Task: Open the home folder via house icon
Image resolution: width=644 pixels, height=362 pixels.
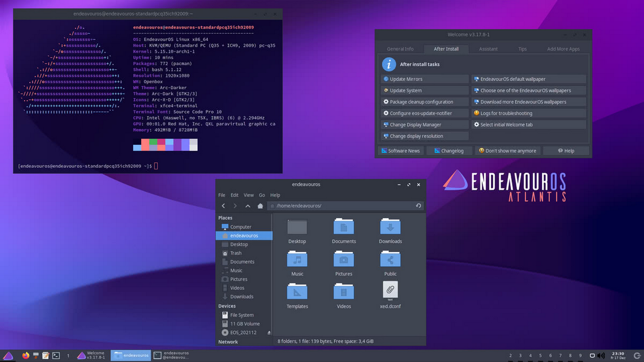Action: [x=260, y=206]
